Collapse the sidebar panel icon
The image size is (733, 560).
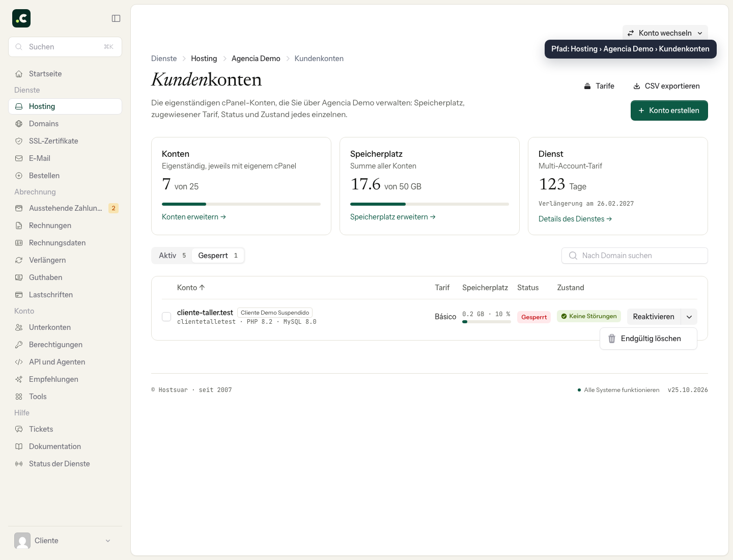coord(116,18)
